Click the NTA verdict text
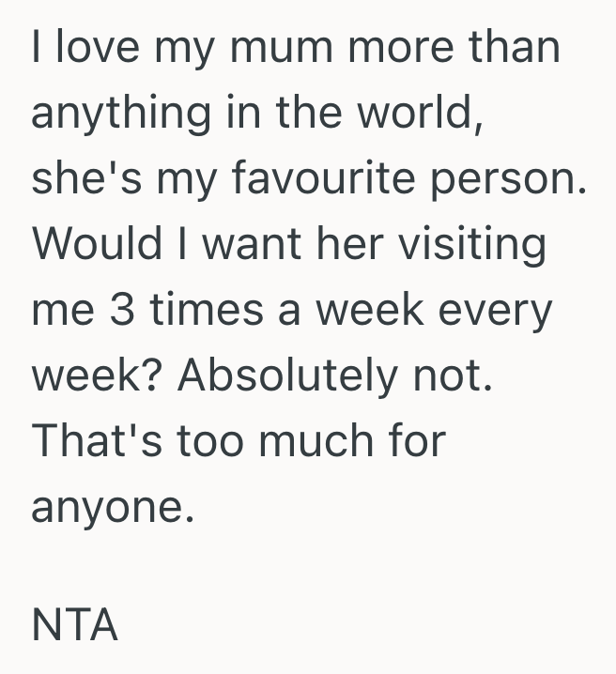616x674 pixels. coord(74,626)
